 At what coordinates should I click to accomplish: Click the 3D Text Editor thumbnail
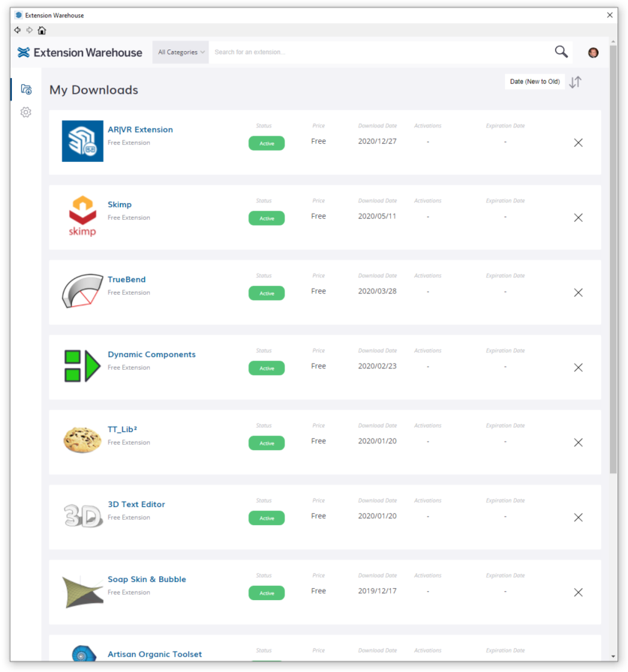tap(83, 516)
